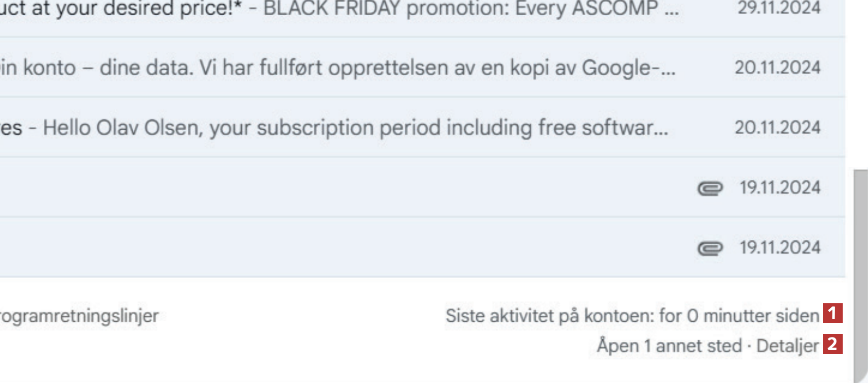Viewport: 868px width, 383px height.
Task: Open the Detaljer account activity link
Action: click(x=788, y=346)
